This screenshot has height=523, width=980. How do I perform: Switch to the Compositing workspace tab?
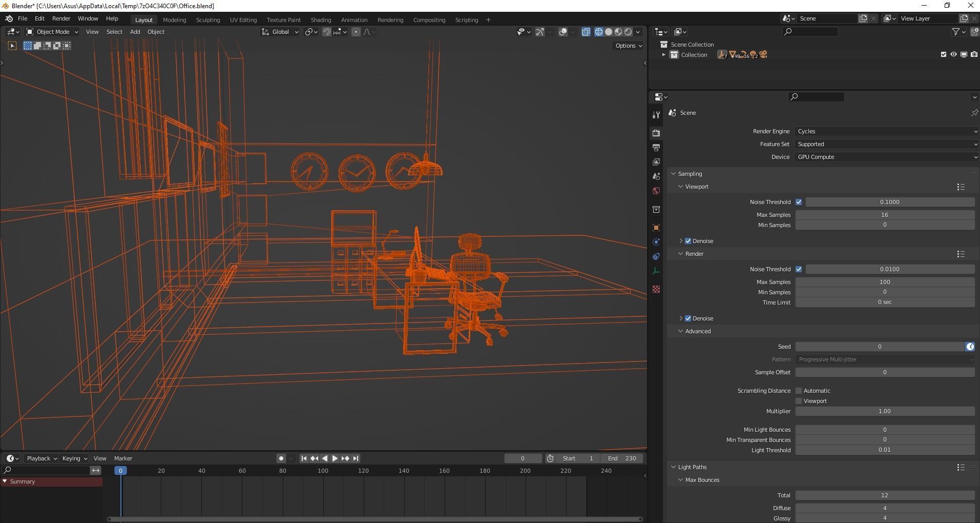tap(429, 20)
